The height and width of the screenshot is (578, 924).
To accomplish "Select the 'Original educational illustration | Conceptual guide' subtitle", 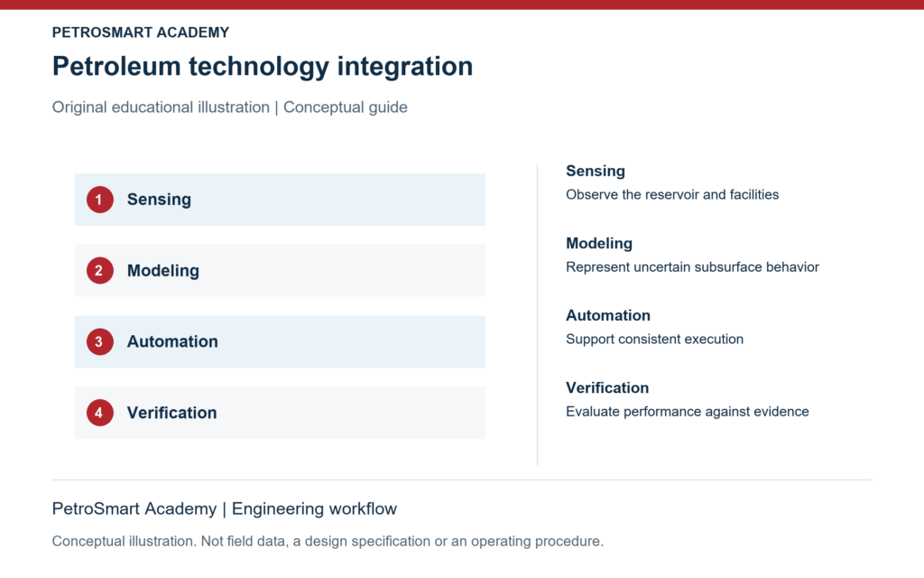I will (230, 107).
